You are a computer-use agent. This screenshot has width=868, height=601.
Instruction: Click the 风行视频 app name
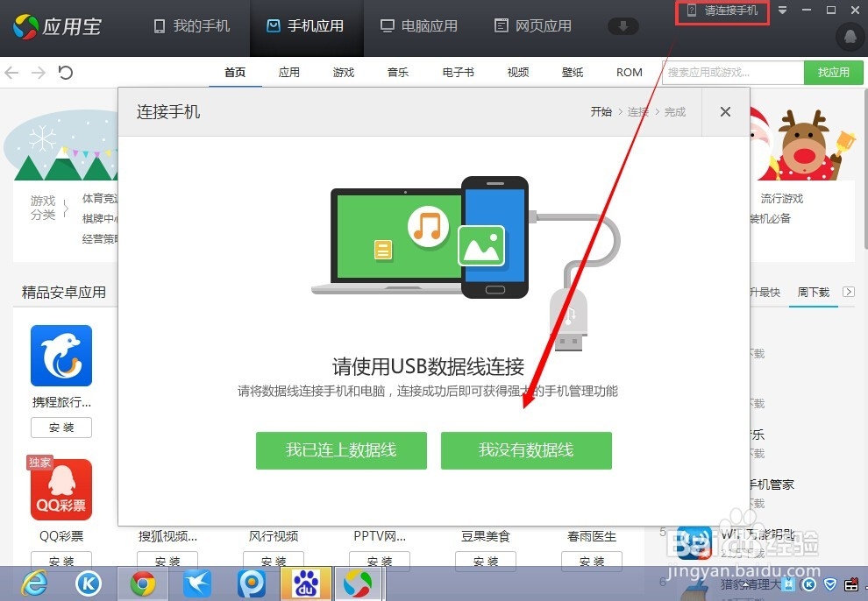(274, 536)
